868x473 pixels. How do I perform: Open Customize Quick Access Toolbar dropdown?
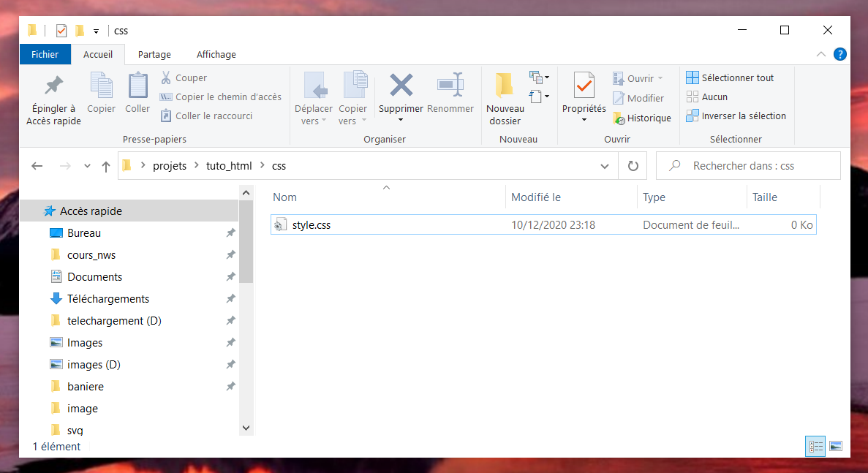(x=96, y=31)
